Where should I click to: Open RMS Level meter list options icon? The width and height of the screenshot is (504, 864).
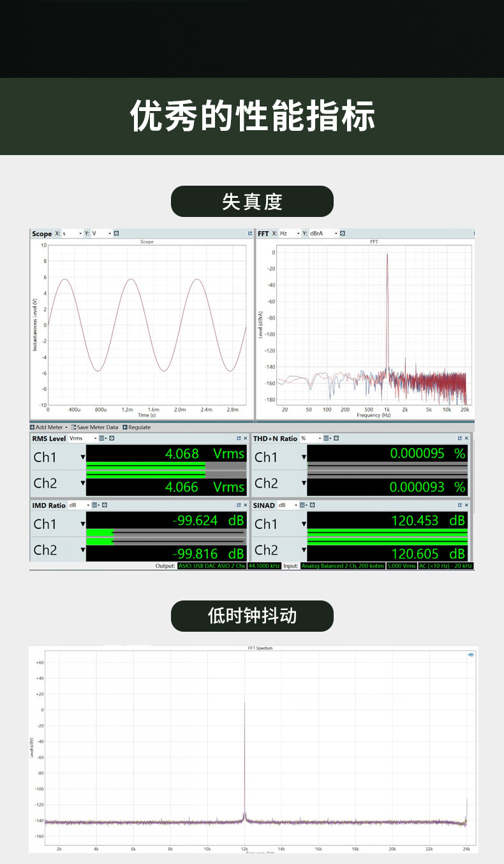tap(103, 438)
